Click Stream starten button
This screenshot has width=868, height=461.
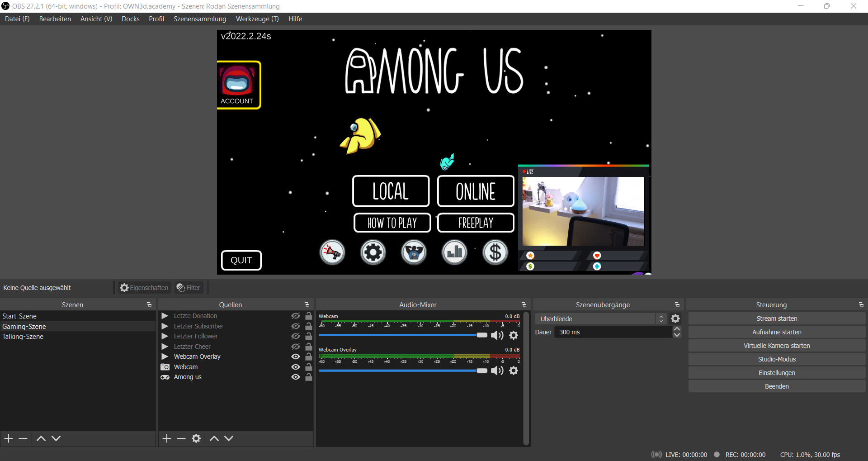[777, 318]
